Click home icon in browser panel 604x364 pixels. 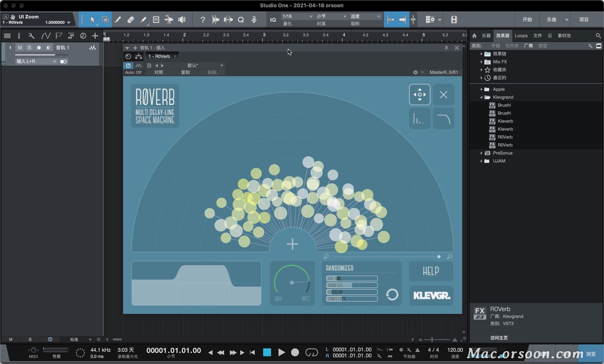474,35
